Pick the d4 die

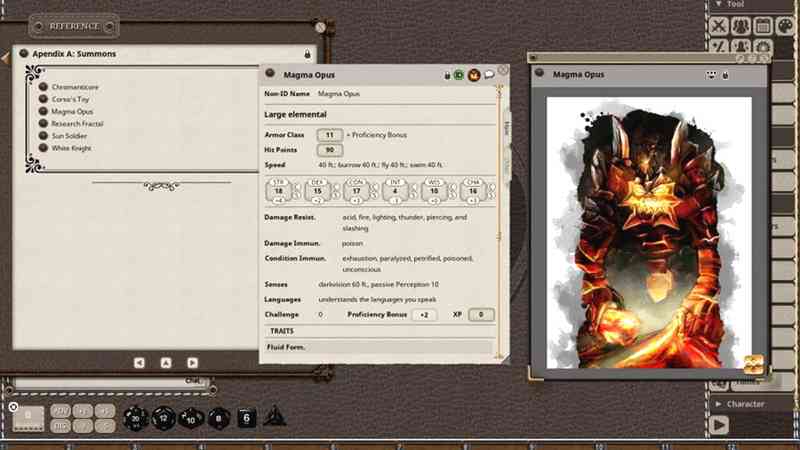pos(273,419)
